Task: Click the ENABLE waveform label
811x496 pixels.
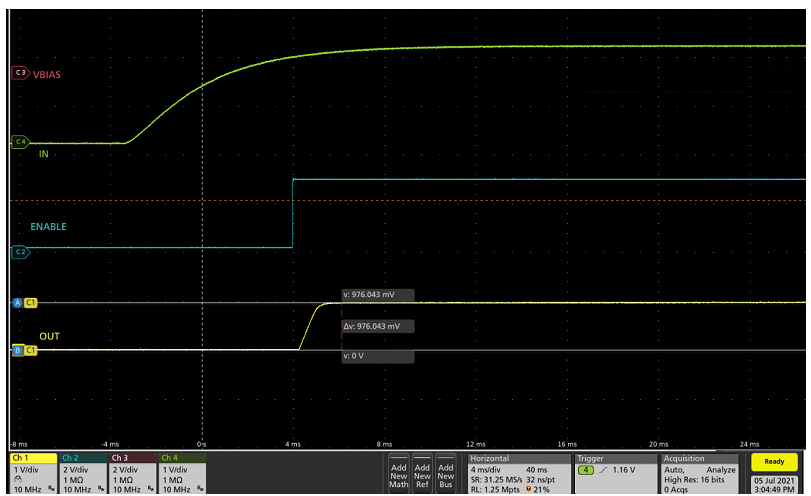Action: tap(48, 227)
